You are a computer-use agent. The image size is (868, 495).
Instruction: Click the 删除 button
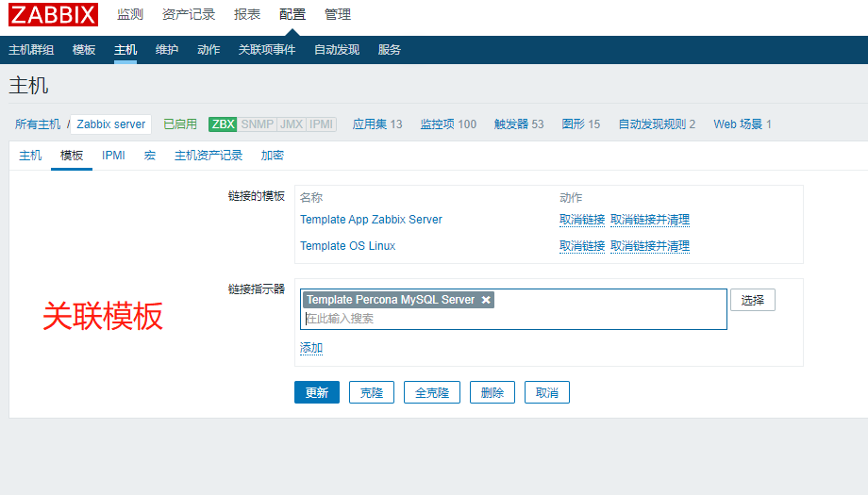492,392
